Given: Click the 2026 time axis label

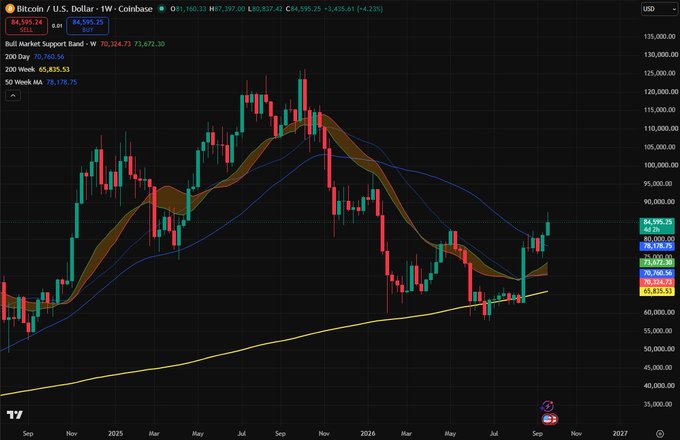Looking at the screenshot, I should (x=368, y=433).
